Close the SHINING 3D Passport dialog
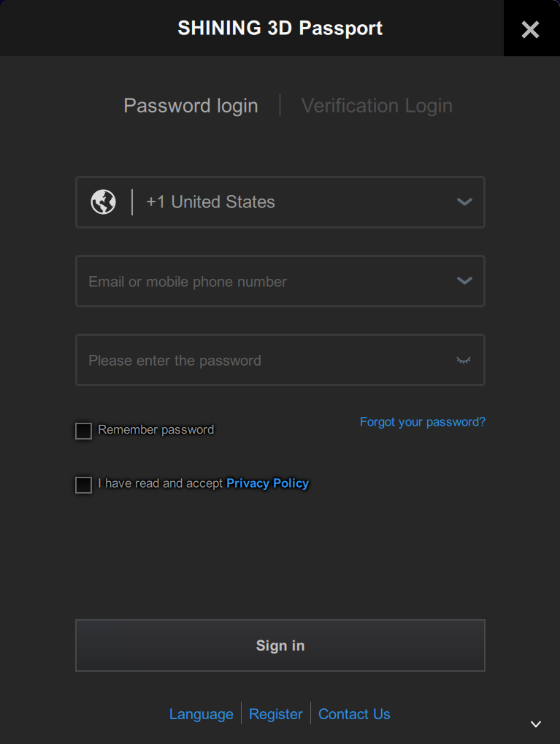The image size is (560, 744). pyautogui.click(x=530, y=29)
